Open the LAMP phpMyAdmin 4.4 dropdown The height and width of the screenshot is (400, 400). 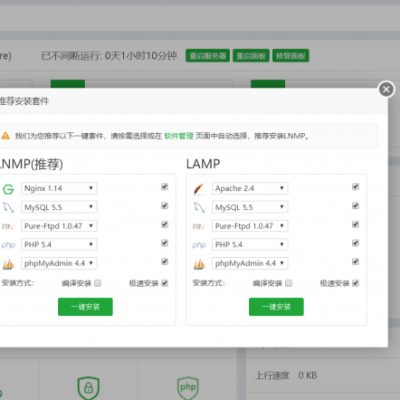pyautogui.click(x=250, y=263)
